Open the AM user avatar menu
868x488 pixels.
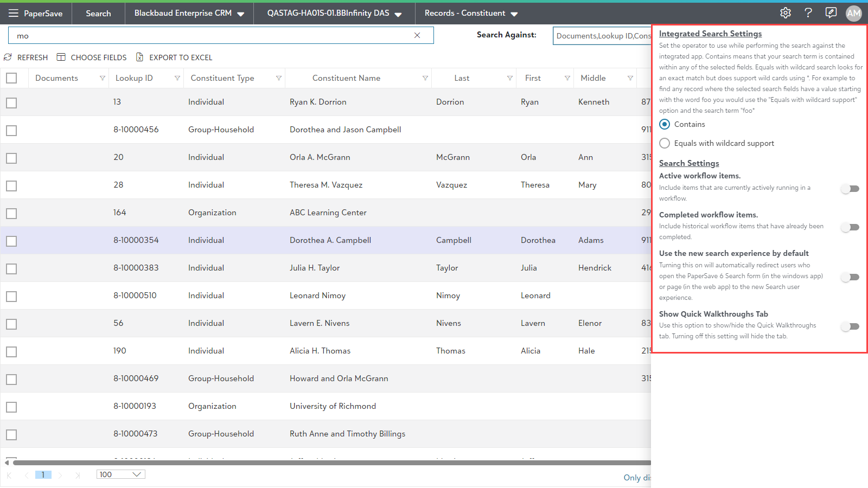click(x=853, y=13)
